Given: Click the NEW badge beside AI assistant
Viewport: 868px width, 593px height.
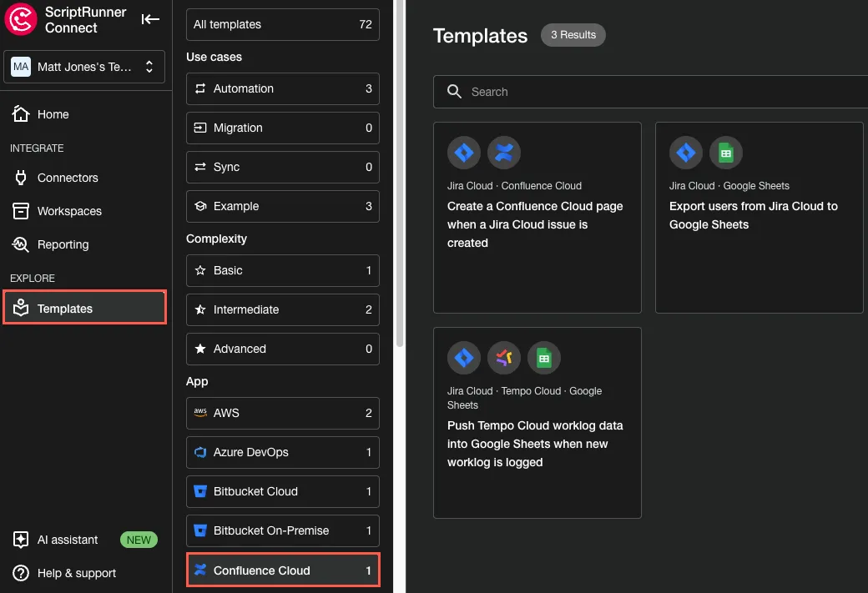Looking at the screenshot, I should point(139,540).
